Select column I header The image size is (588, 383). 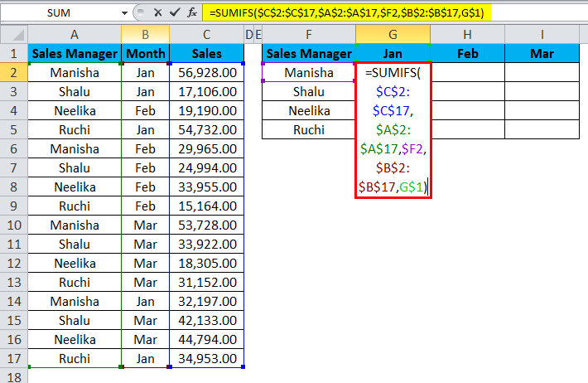click(542, 35)
